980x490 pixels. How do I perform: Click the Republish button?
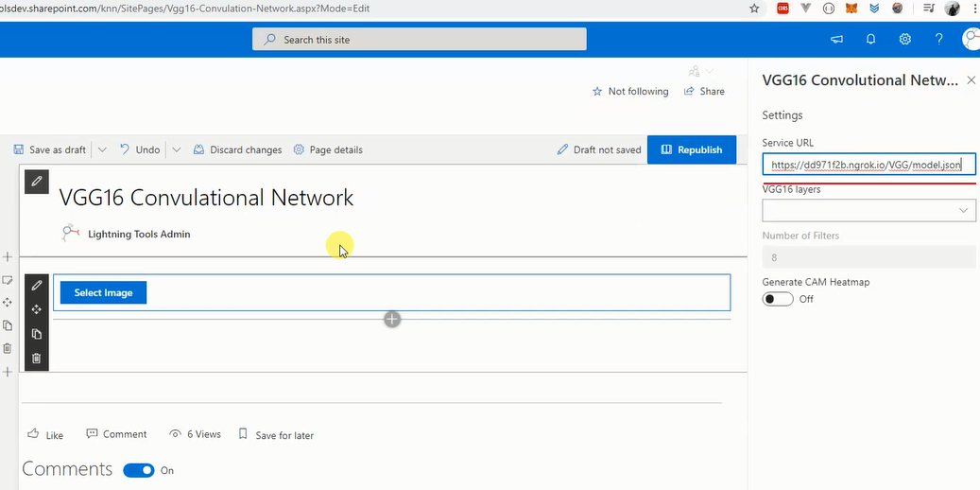coord(691,149)
